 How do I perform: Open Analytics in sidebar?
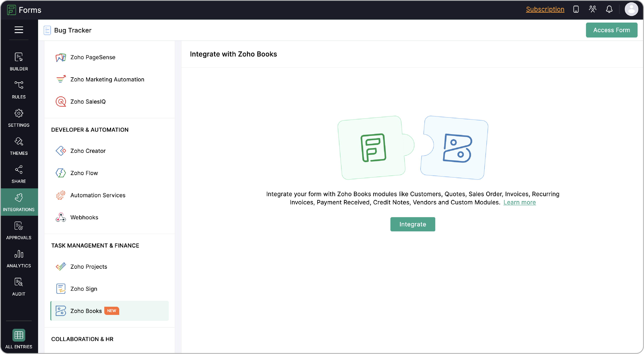19,259
